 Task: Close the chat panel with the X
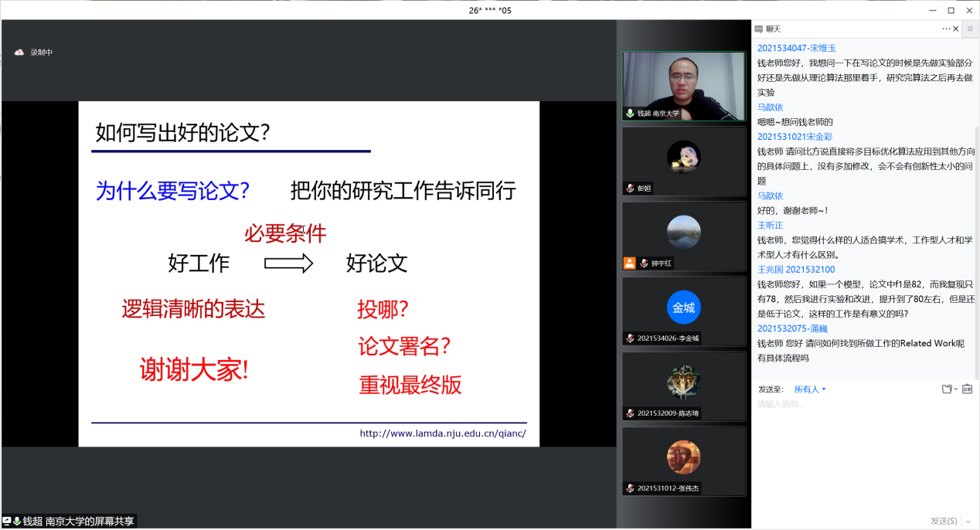pyautogui.click(x=956, y=29)
